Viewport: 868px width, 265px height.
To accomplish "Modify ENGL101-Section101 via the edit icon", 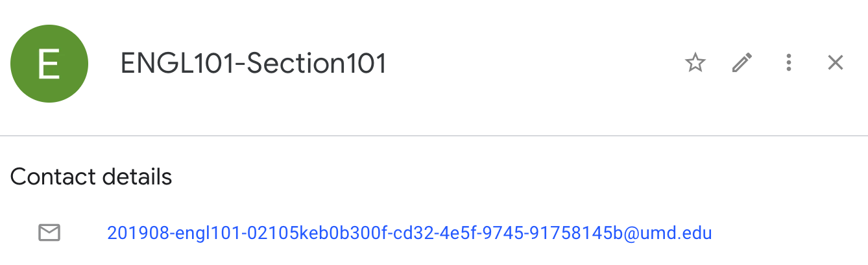I will click(742, 63).
